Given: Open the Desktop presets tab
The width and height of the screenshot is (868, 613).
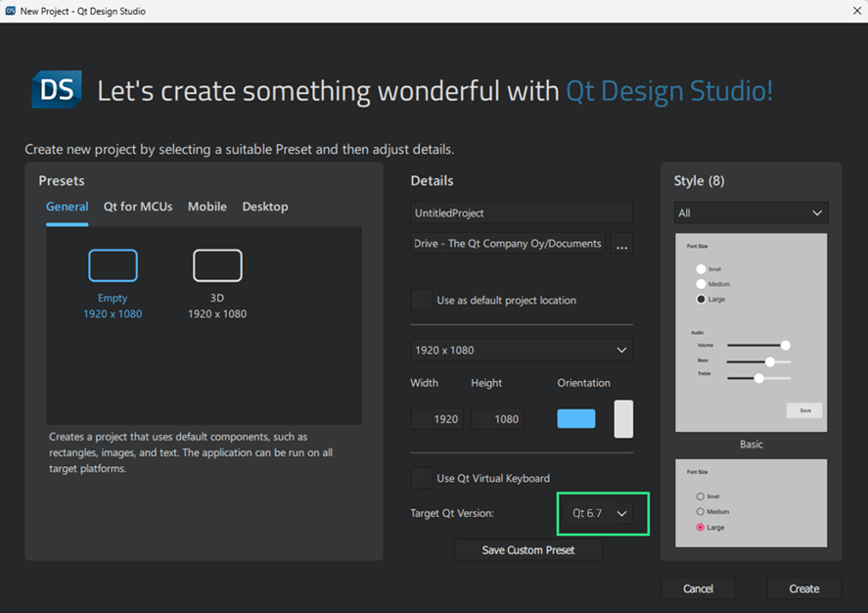Looking at the screenshot, I should pos(265,207).
